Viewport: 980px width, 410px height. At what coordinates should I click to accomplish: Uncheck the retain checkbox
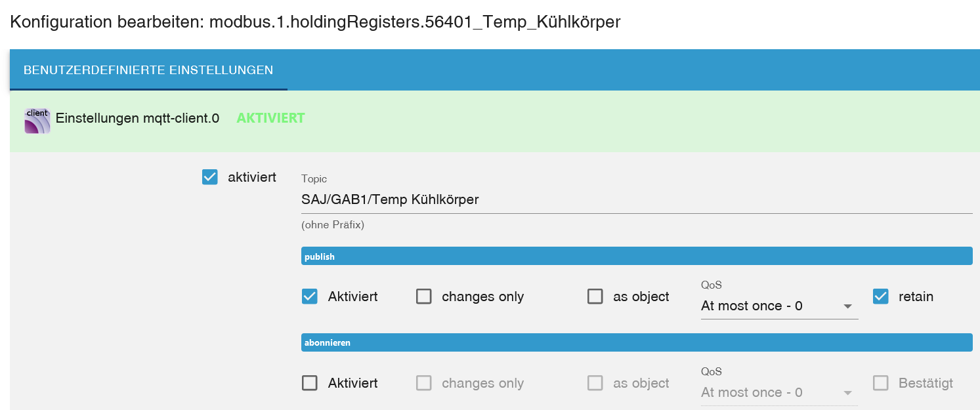[x=881, y=297]
